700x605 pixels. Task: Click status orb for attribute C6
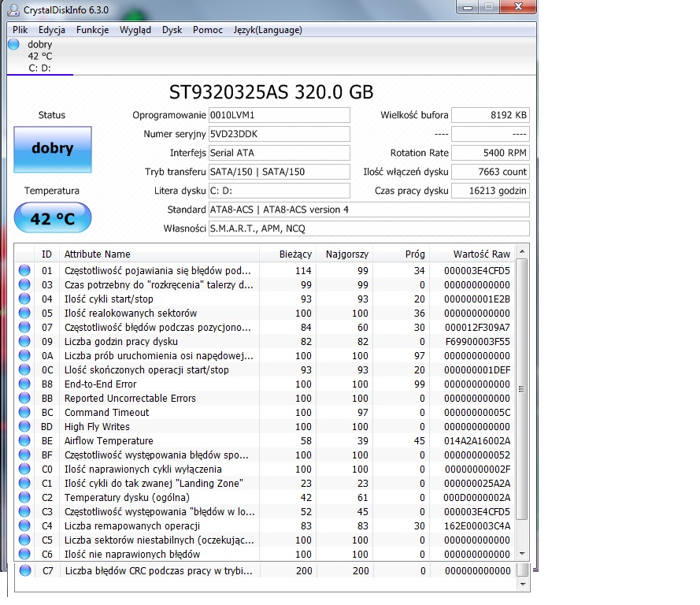pyautogui.click(x=24, y=554)
